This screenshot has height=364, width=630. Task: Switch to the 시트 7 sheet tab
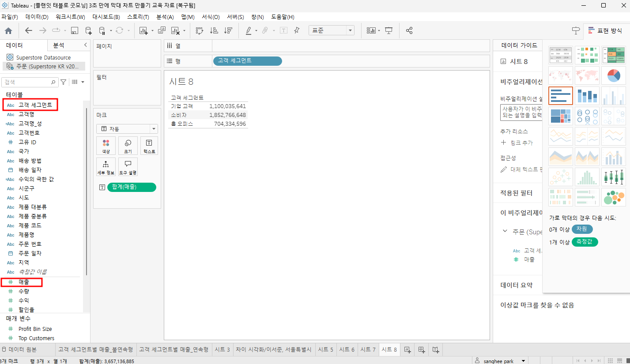368,349
